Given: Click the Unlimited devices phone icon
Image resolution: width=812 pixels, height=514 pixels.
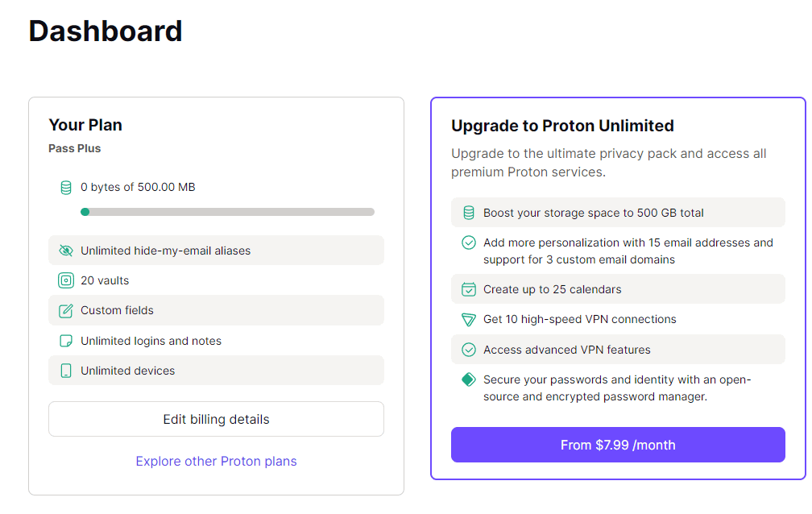Looking at the screenshot, I should click(66, 371).
